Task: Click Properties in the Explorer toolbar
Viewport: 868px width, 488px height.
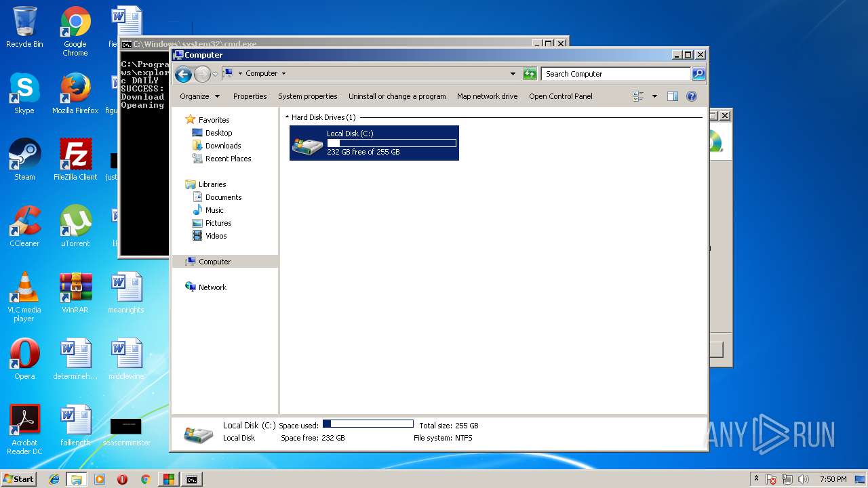Action: 250,96
